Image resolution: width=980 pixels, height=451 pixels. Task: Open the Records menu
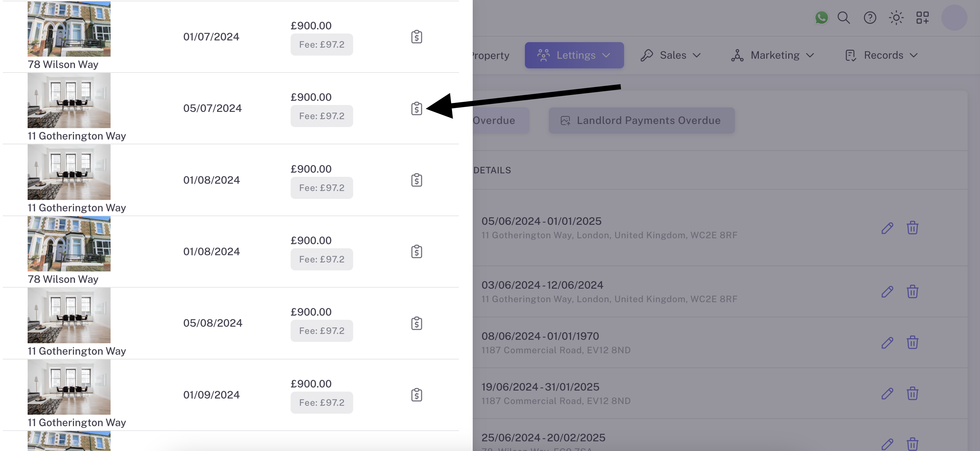[x=882, y=55]
